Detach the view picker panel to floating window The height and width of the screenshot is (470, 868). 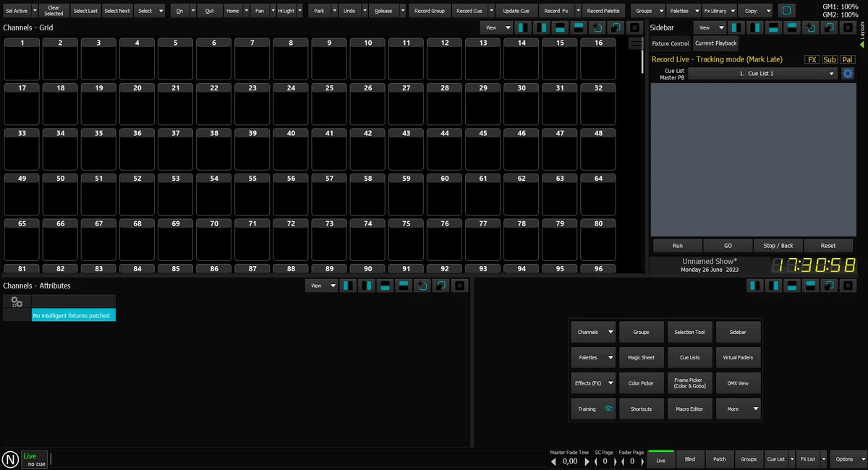click(830, 286)
